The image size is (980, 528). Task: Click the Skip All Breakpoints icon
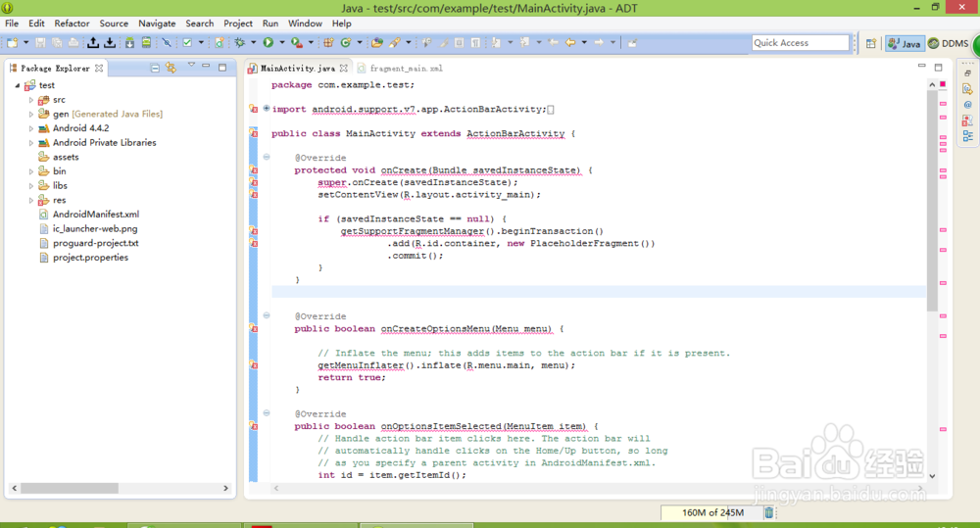pos(167,42)
